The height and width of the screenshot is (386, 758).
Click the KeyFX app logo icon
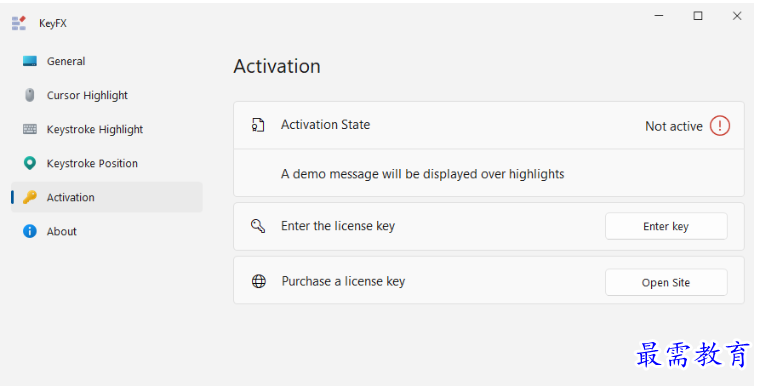pos(19,23)
